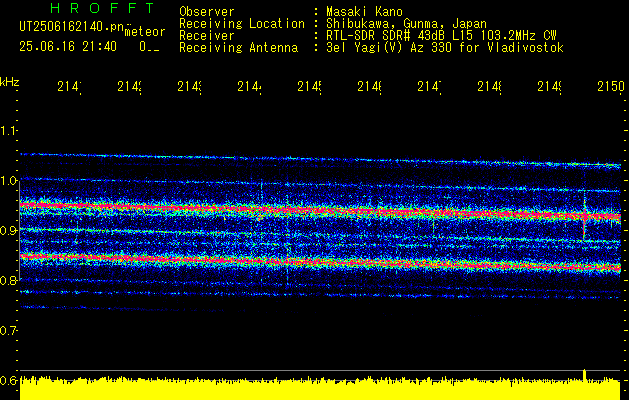This screenshot has width=629, height=400.
Task: Click the tall yellow spike in the bottom noise bar
Action: pyautogui.click(x=584, y=376)
